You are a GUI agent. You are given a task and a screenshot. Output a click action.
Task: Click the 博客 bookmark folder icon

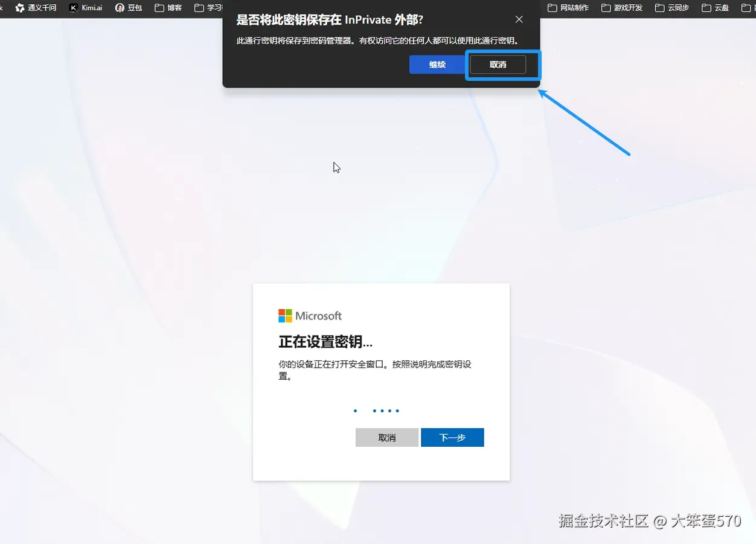click(159, 8)
